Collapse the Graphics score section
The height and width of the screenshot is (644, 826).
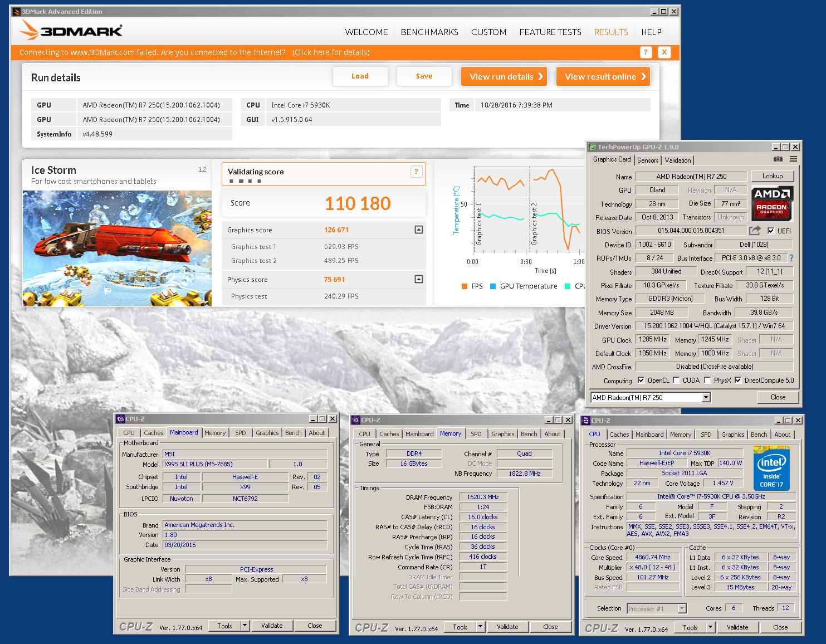click(x=419, y=230)
